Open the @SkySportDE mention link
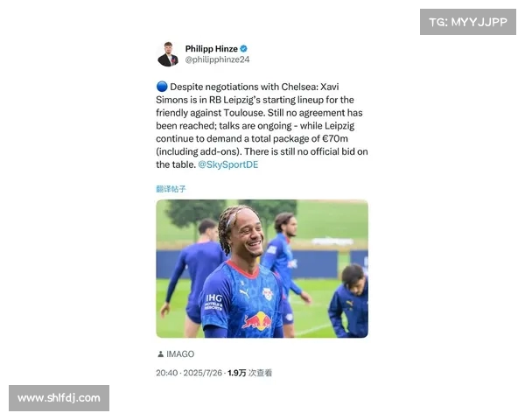This screenshot has height=420, width=525. pyautogui.click(x=228, y=164)
